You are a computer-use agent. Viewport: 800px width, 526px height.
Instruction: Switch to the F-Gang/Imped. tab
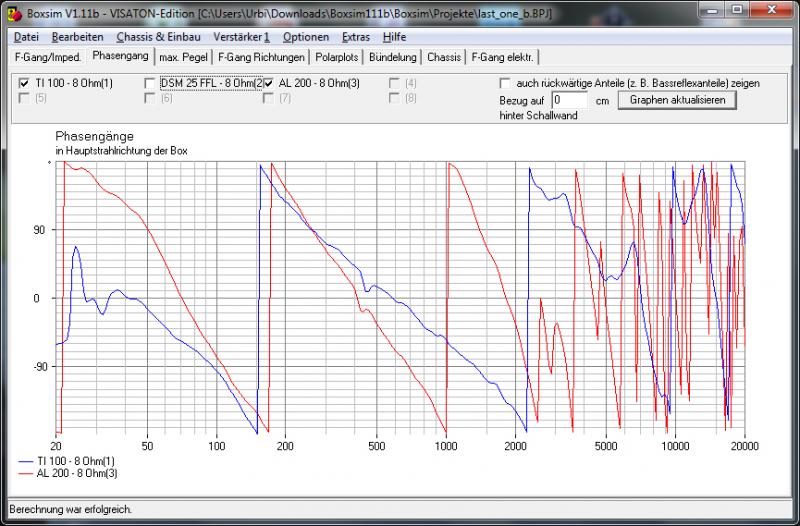pyautogui.click(x=47, y=57)
